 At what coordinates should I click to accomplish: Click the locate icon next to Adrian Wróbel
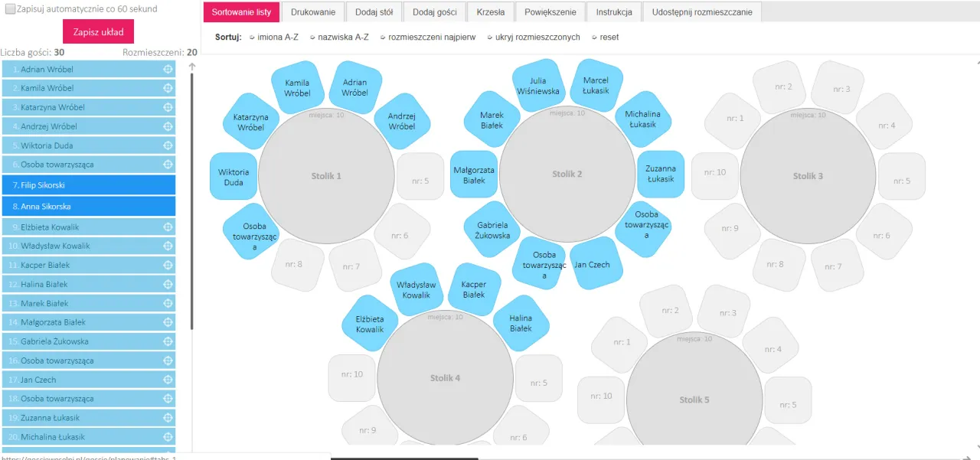click(168, 69)
